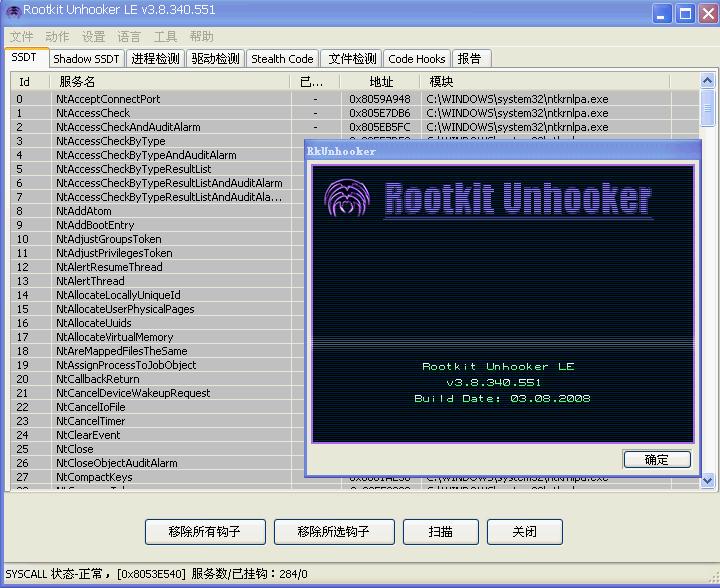This screenshot has width=720, height=588.
Task: Click the 已... column header
Action: pos(315,82)
